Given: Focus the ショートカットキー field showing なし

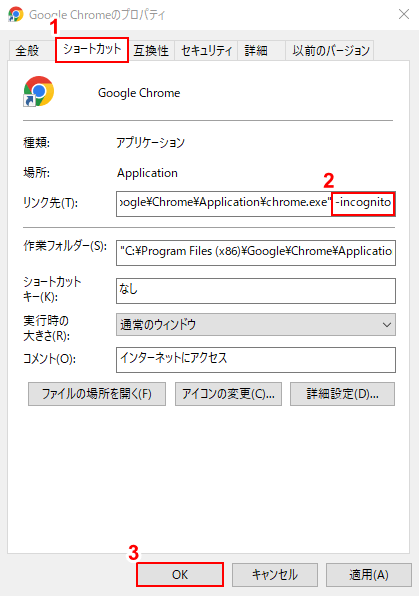Looking at the screenshot, I should pos(256,291).
